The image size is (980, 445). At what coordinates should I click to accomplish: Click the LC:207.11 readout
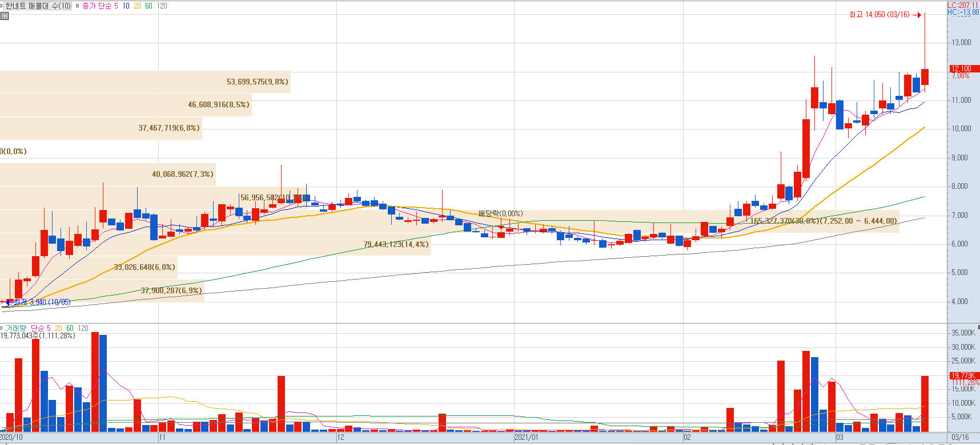tap(963, 5)
